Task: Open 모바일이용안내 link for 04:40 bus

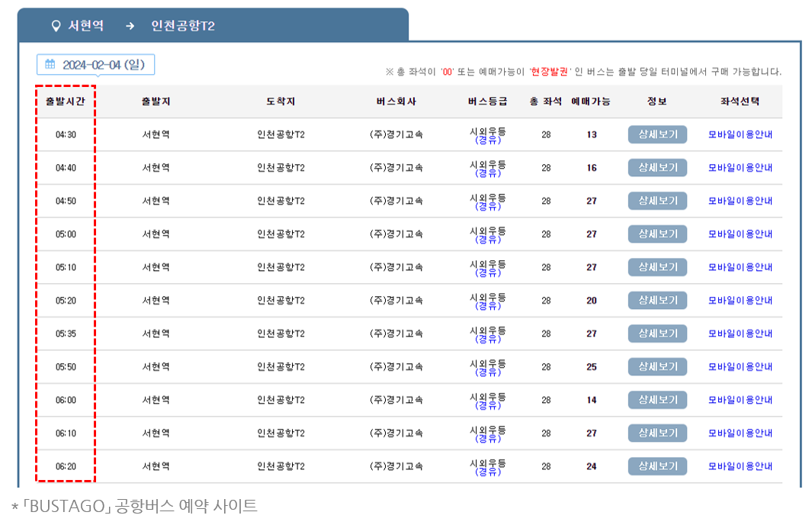Action: pyautogui.click(x=740, y=167)
